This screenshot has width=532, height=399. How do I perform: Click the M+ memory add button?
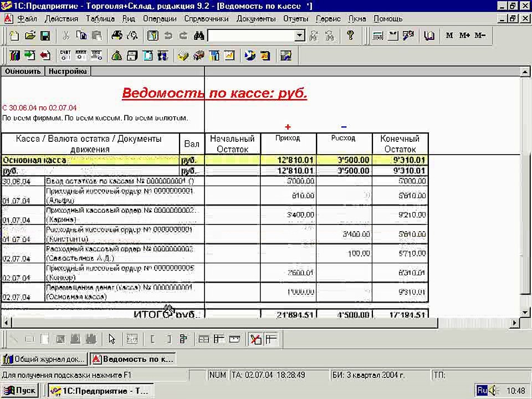pyautogui.click(x=464, y=35)
